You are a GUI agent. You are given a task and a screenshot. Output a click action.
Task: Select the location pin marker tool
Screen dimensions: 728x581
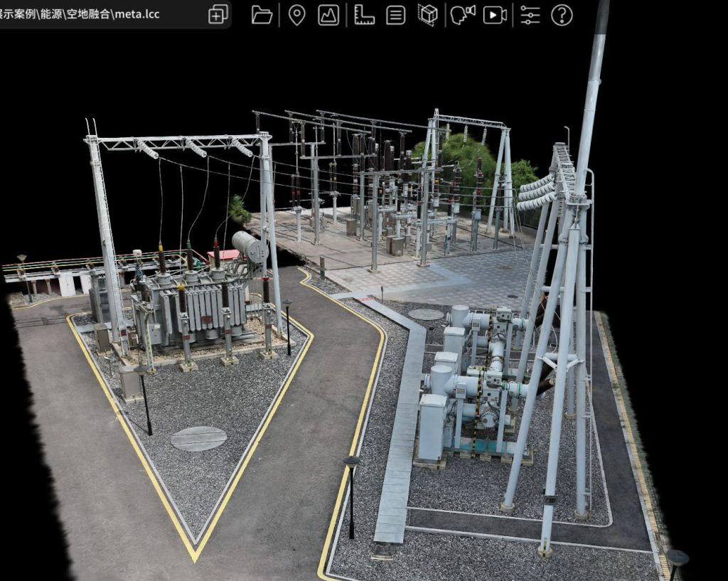click(x=296, y=15)
